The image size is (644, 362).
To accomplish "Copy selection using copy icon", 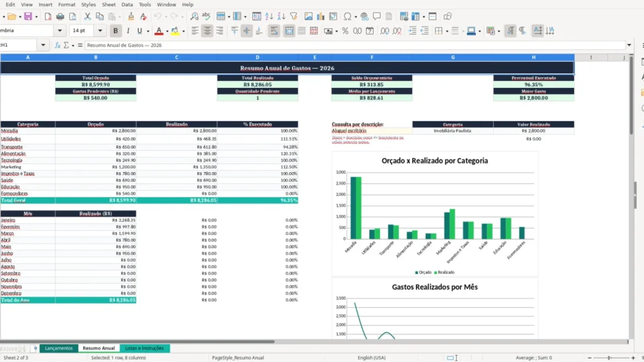I will pyautogui.click(x=99, y=16).
